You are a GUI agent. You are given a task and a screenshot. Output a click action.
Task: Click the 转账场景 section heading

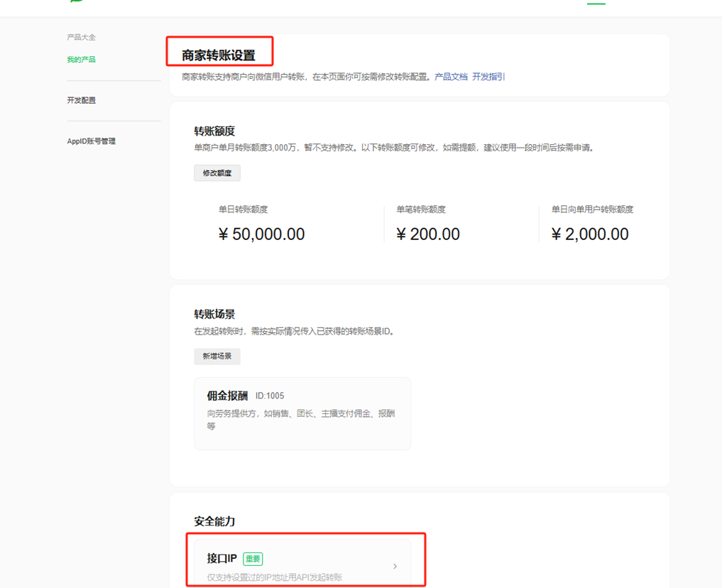[214, 314]
